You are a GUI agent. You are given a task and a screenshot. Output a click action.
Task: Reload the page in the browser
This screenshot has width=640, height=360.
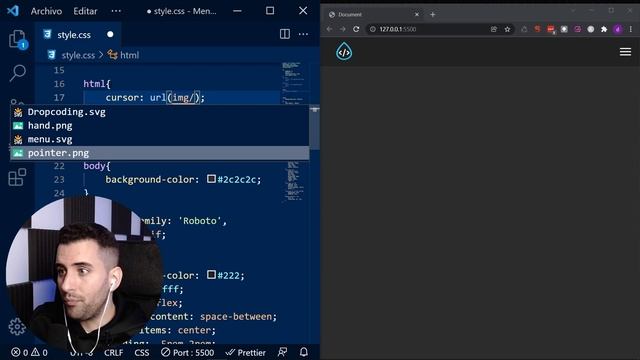(356, 29)
